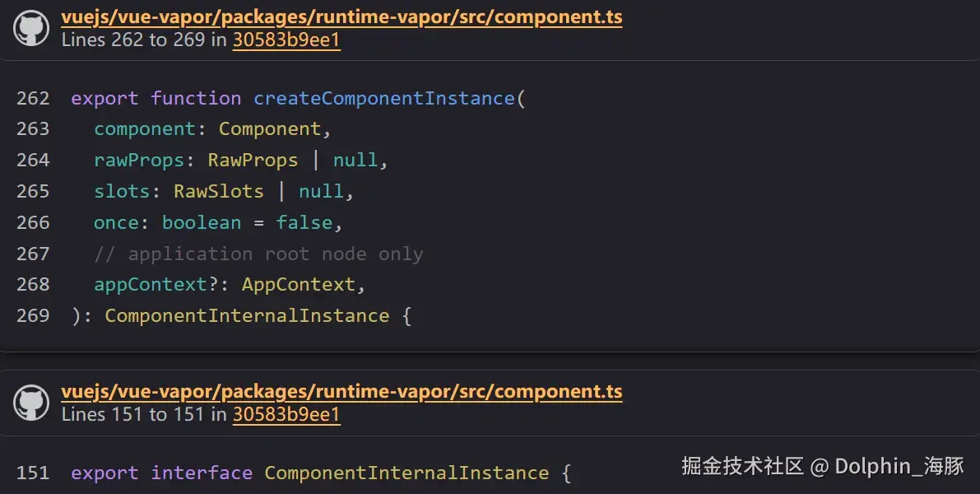Click the rawProps parameter name
Screen dimensions: 980x494
139,161
